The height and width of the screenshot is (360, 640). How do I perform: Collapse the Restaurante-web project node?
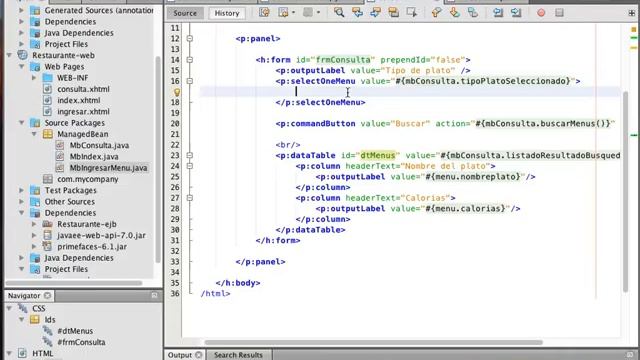pyautogui.click(x=9, y=55)
